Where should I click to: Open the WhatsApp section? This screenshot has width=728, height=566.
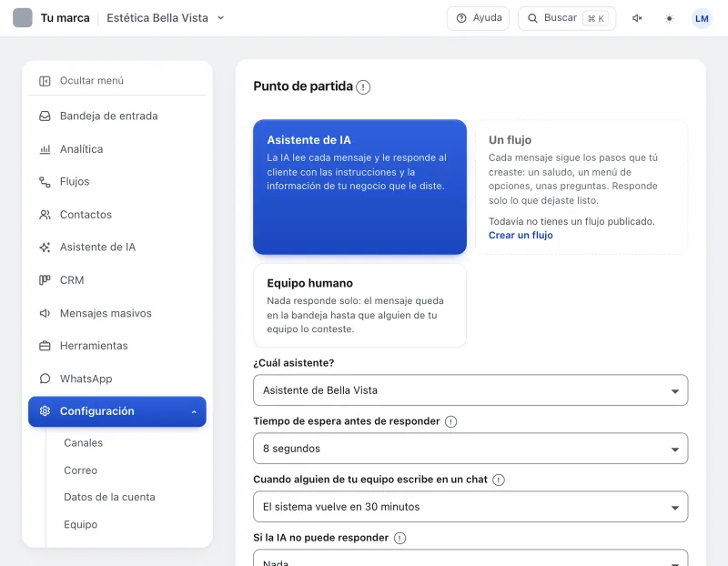[117, 379]
